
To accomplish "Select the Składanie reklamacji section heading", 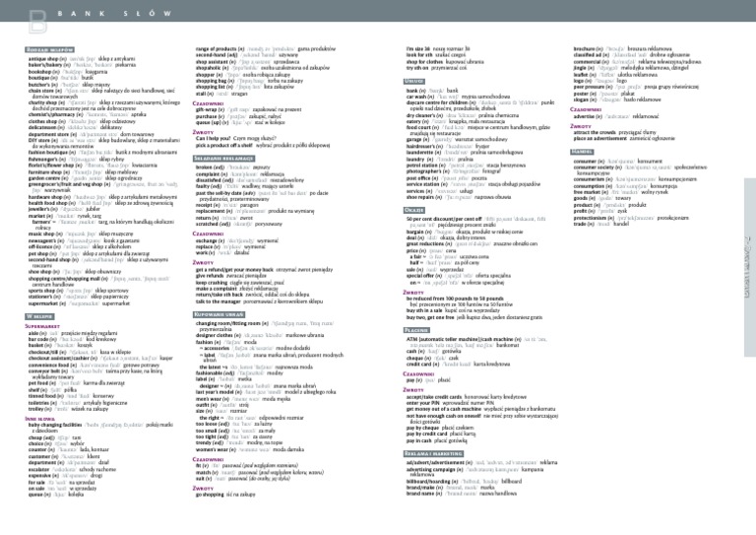I will pos(223,159).
